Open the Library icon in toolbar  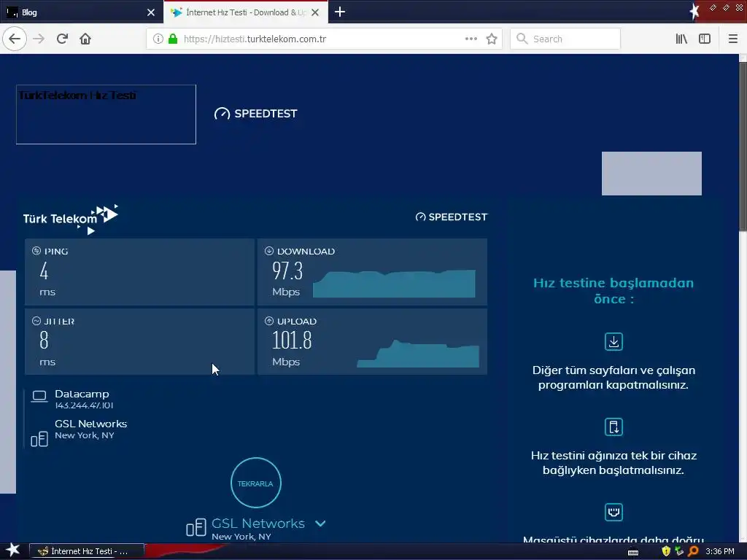click(681, 39)
